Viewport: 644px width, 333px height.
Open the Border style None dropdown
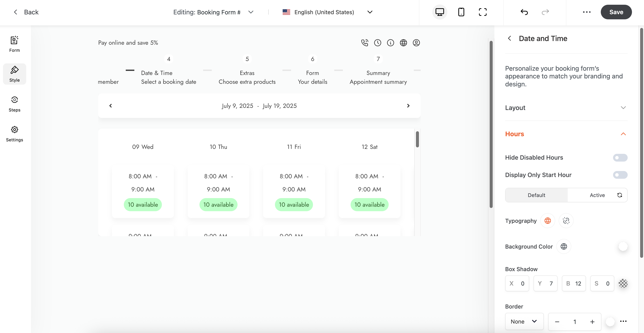pyautogui.click(x=524, y=321)
